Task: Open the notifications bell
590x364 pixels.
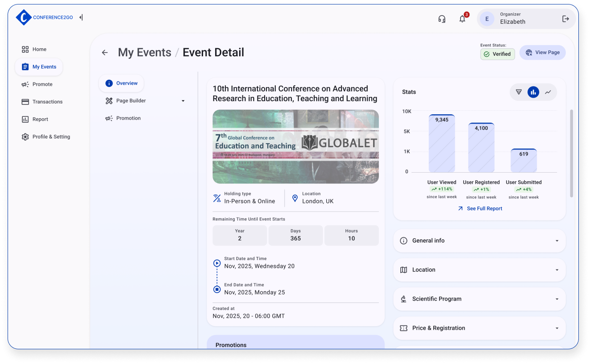Action: 462,19
